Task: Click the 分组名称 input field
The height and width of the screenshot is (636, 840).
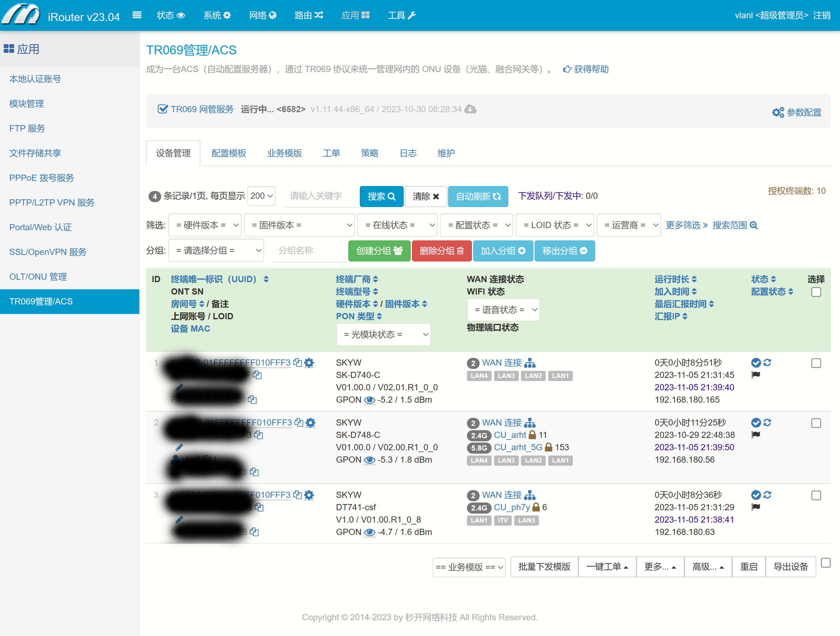Action: pos(310,251)
